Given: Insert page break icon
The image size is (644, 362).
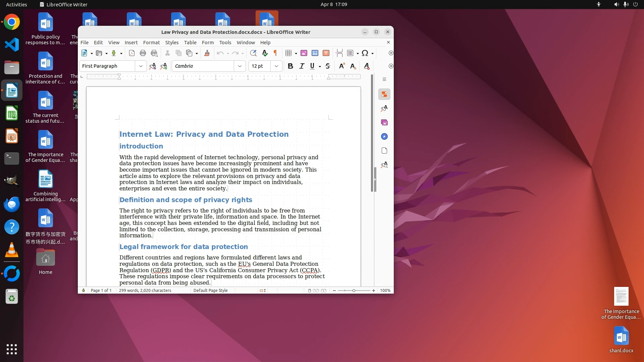Looking at the screenshot, I should coord(339,53).
